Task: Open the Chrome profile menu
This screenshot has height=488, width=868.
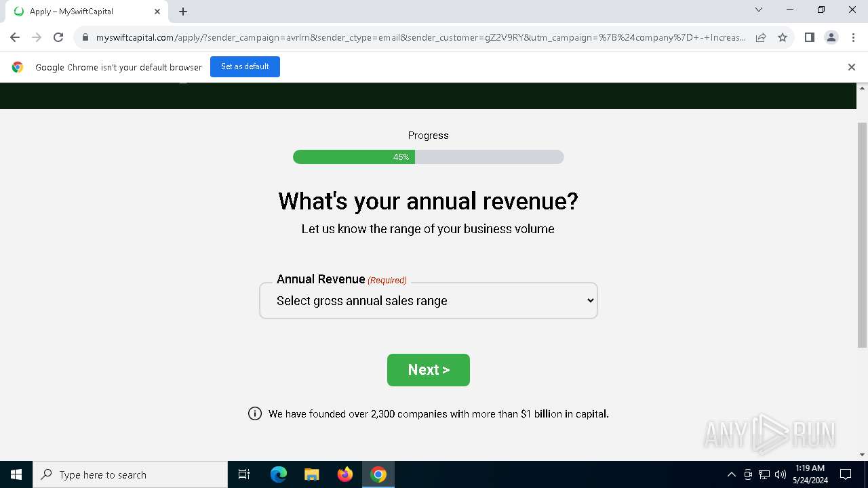Action: click(x=831, y=37)
